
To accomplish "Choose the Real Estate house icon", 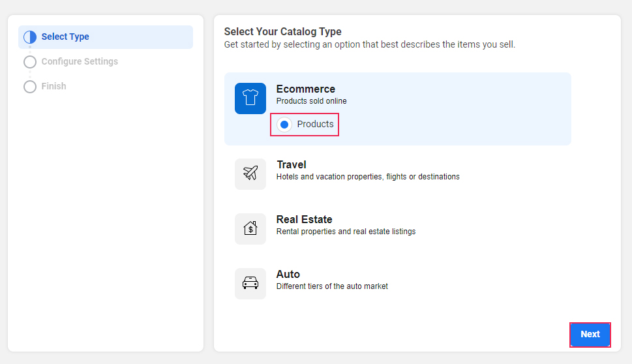I will point(250,228).
